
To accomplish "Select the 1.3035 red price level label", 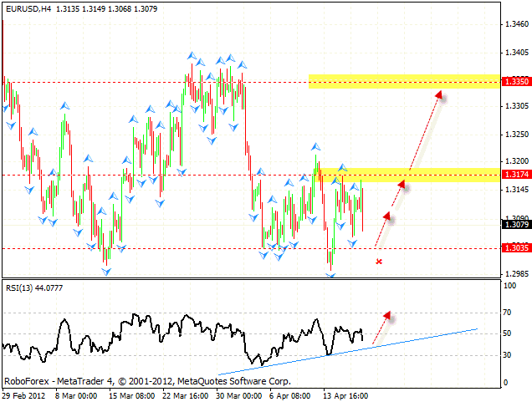I will [x=516, y=248].
